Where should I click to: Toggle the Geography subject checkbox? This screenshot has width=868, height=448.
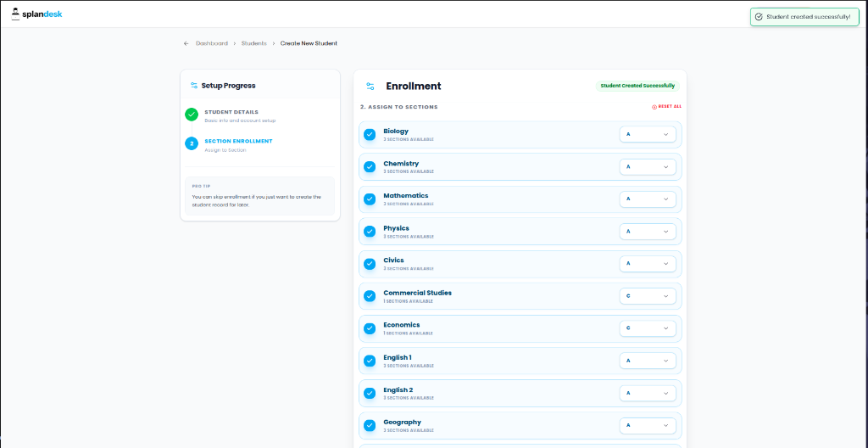click(x=370, y=425)
